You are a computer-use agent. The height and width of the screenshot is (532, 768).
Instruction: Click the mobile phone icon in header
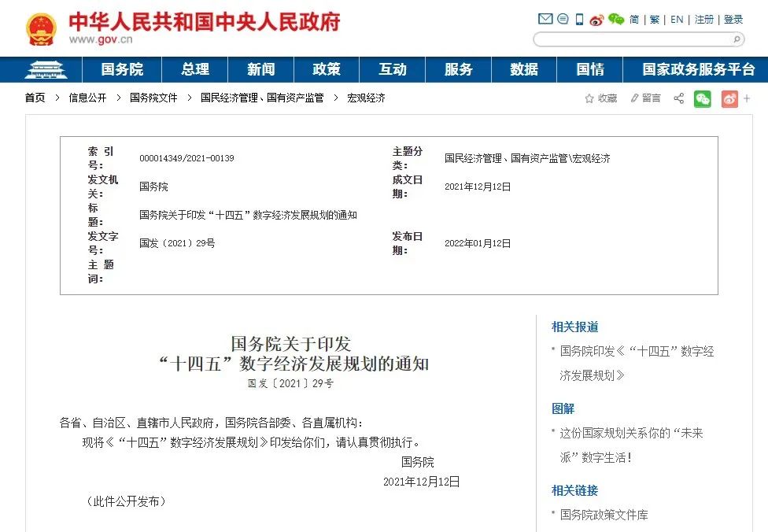click(580, 19)
